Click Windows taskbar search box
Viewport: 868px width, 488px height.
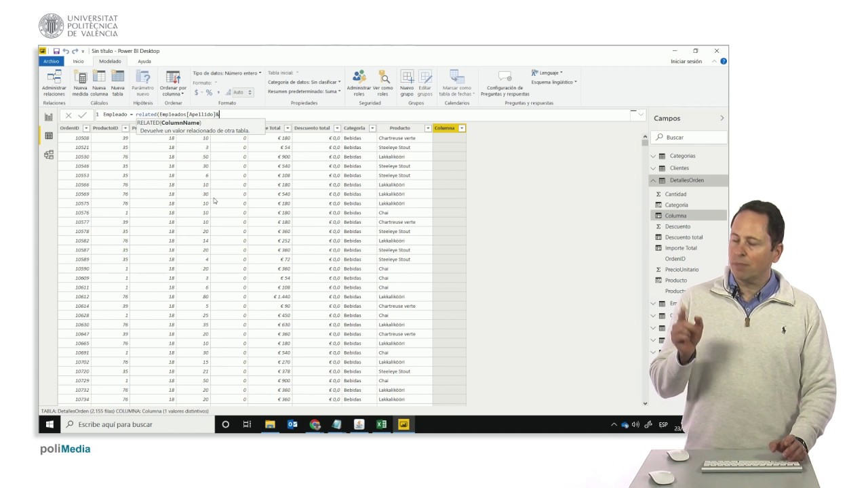[138, 424]
